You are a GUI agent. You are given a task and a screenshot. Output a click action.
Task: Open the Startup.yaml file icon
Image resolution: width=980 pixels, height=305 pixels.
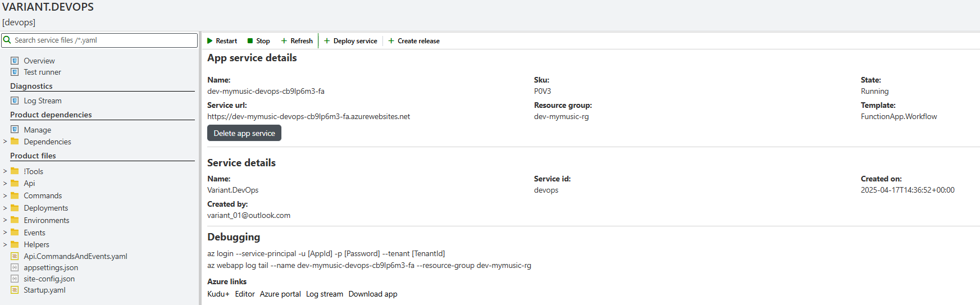(15, 290)
